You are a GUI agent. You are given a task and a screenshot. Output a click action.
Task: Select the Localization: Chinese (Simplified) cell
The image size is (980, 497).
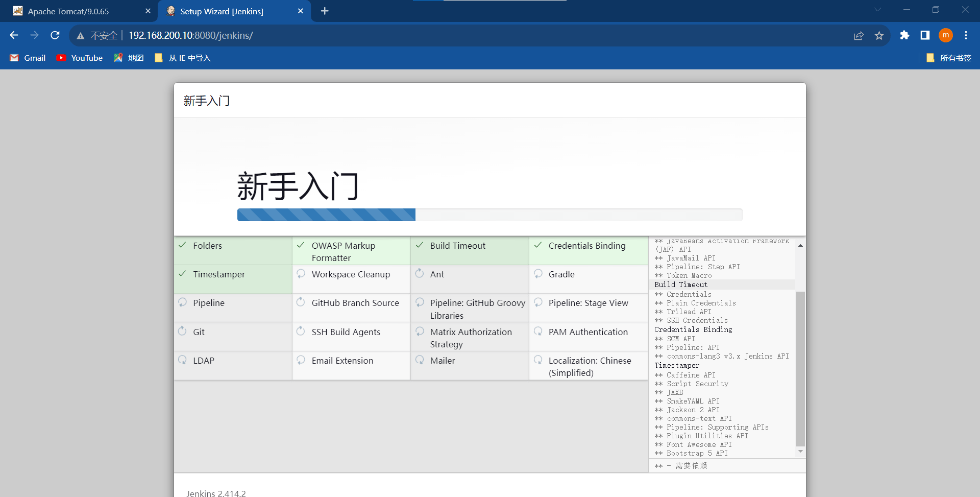[589, 366]
